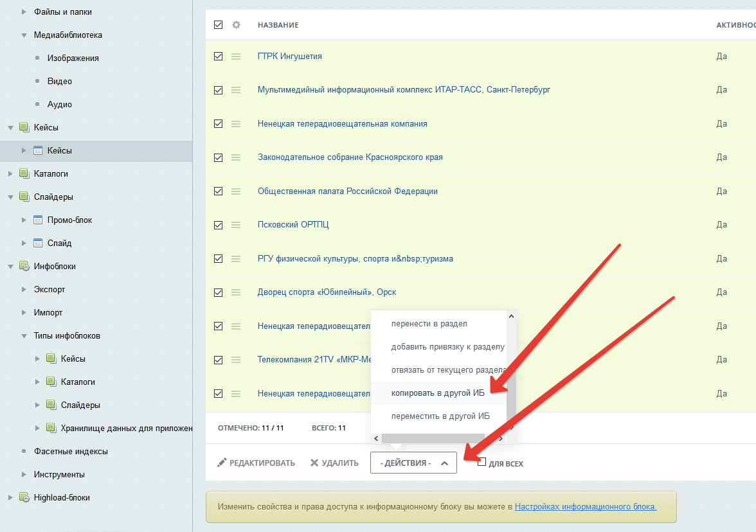Image resolution: width=756 pixels, height=532 pixels.
Task: Uncheck the Псковский ОРТПЦ row checkbox
Action: [x=218, y=225]
